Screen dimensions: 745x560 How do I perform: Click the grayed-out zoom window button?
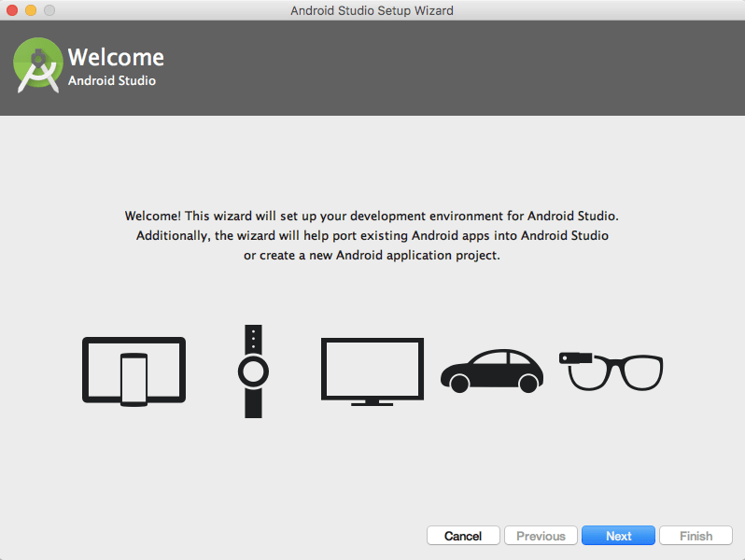tap(49, 10)
